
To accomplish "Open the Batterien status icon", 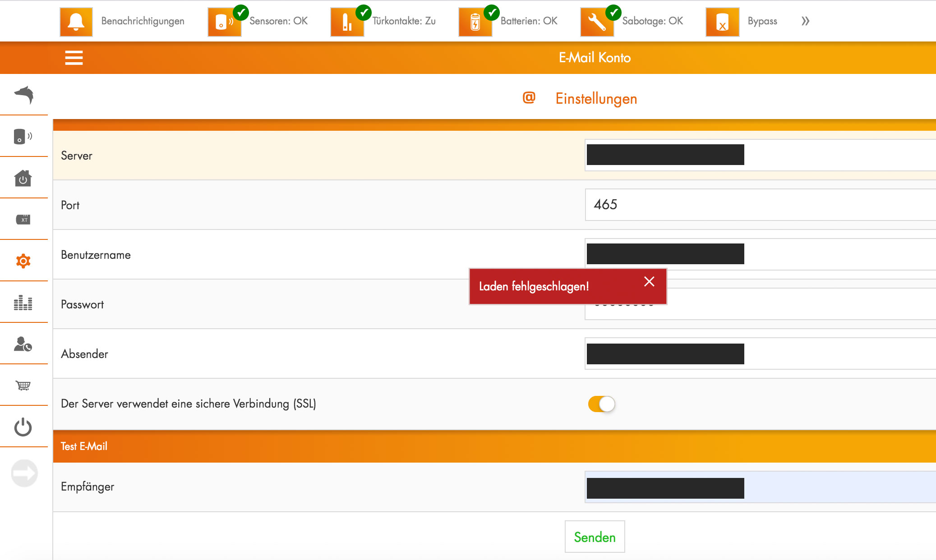I will click(475, 22).
